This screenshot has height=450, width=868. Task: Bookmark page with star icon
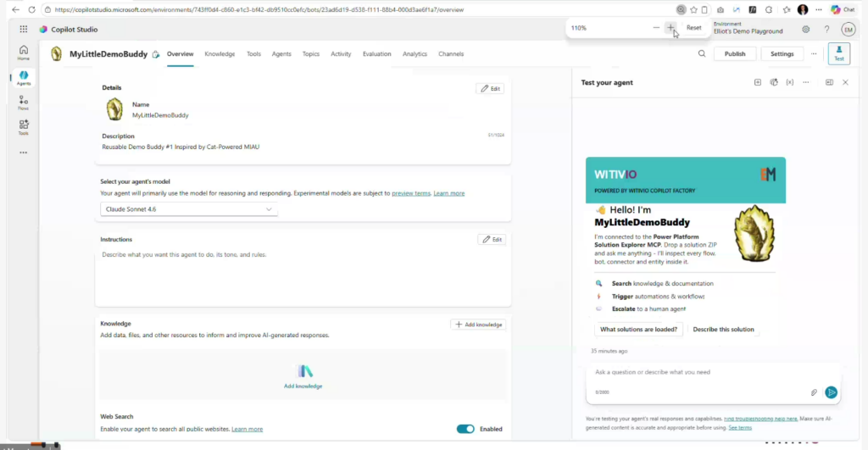pyautogui.click(x=693, y=9)
